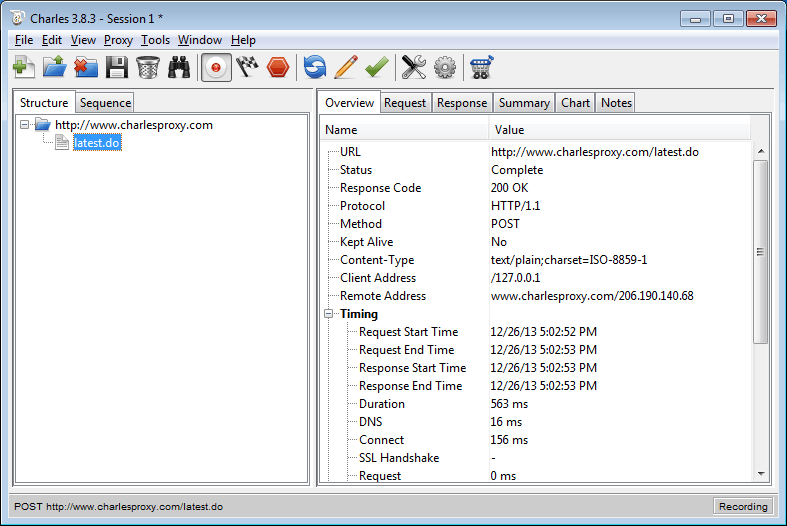Collapse the www.charlesproxy.com tree node
This screenshot has height=526, width=787.
pyautogui.click(x=25, y=125)
